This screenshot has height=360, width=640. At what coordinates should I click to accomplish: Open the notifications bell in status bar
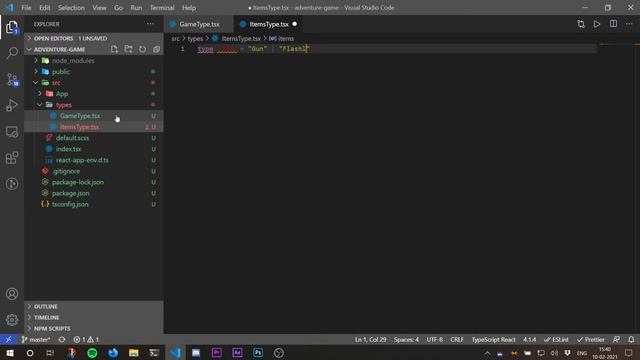point(631,339)
